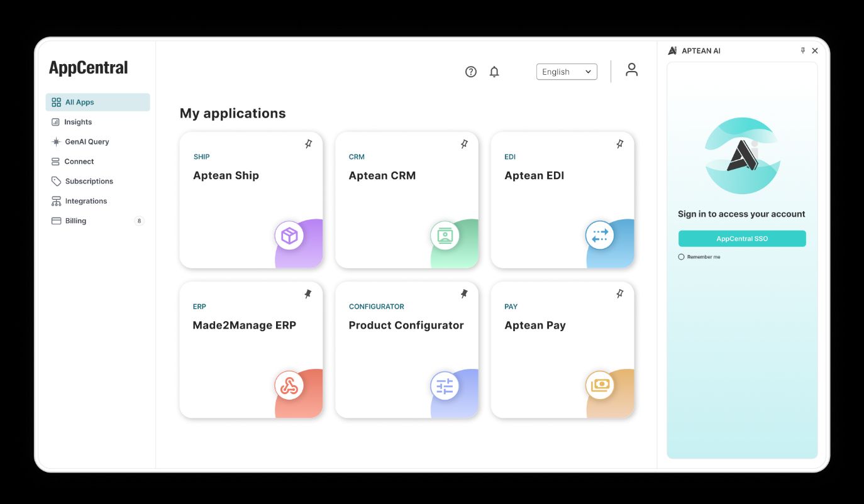Open the user account profile icon
Viewport: 864px width, 504px height.
pos(631,70)
